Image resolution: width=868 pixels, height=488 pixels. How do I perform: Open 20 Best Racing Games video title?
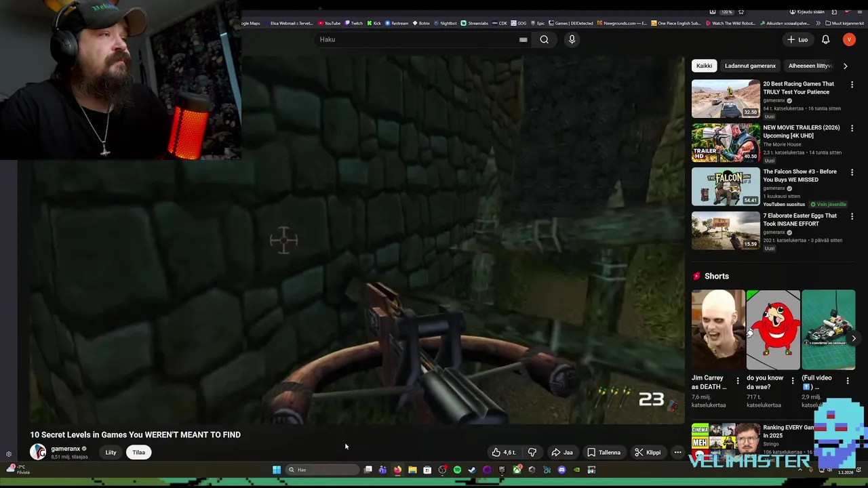pos(798,88)
